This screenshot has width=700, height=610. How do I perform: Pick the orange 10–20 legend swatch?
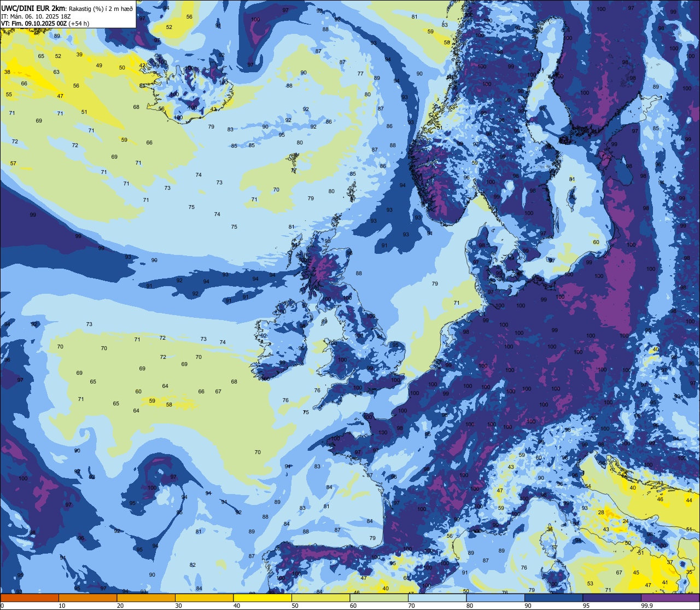pos(87,597)
